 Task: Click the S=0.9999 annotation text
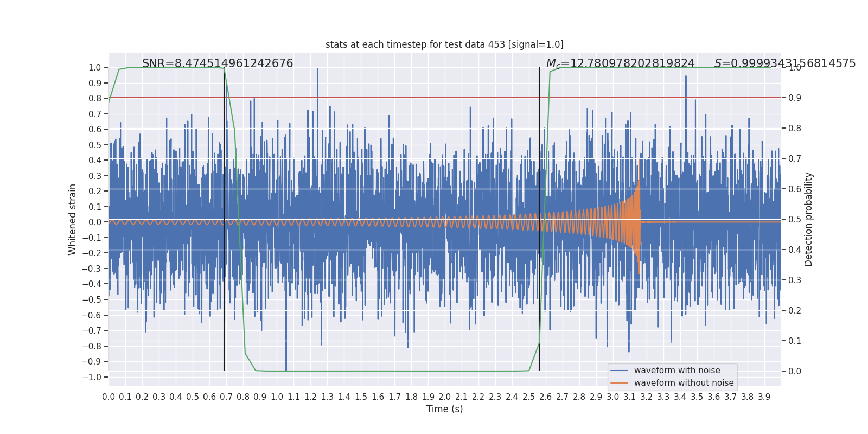point(785,63)
